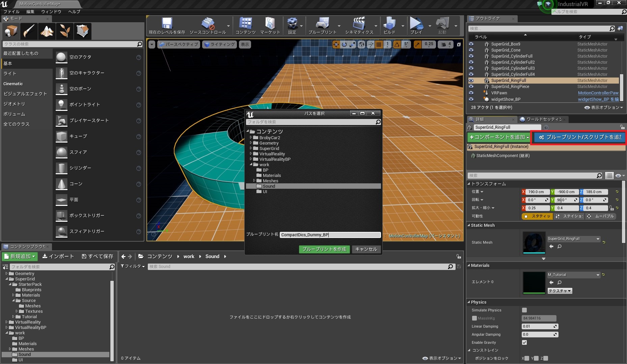Toggle world coordinate globe icon

pyautogui.click(x=361, y=44)
